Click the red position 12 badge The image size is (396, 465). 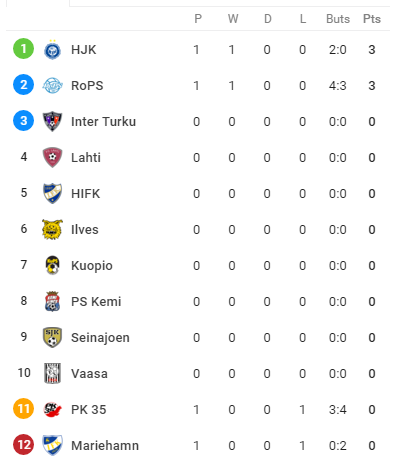[23, 445]
